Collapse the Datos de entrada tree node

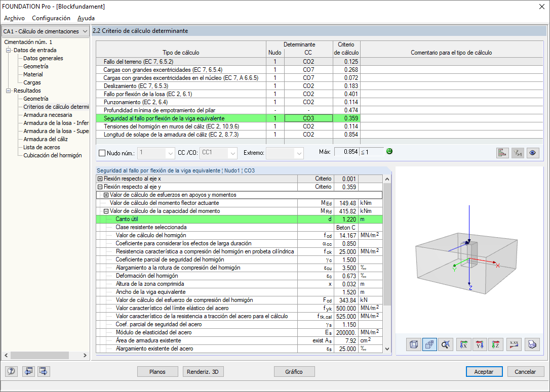coord(9,50)
